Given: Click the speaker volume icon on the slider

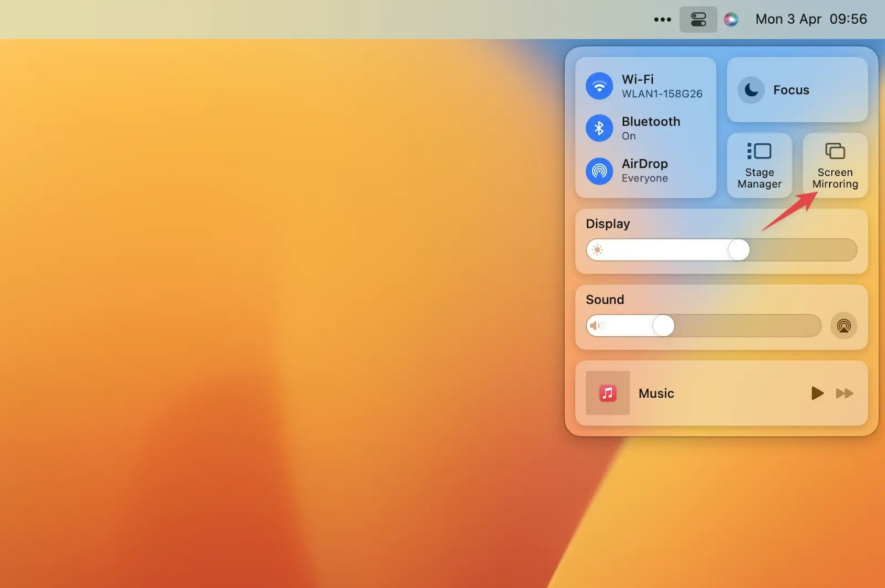Looking at the screenshot, I should coord(597,326).
